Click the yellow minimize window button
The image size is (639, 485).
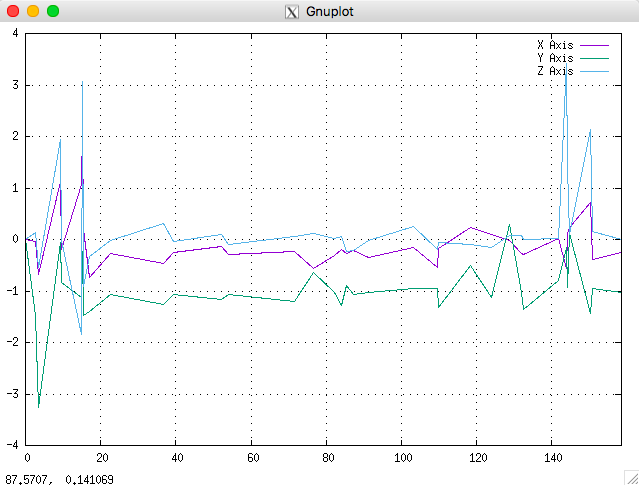tap(33, 11)
